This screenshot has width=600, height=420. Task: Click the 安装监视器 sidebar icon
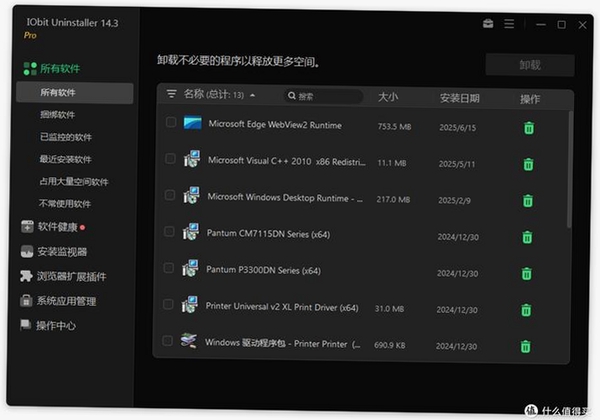(x=27, y=252)
